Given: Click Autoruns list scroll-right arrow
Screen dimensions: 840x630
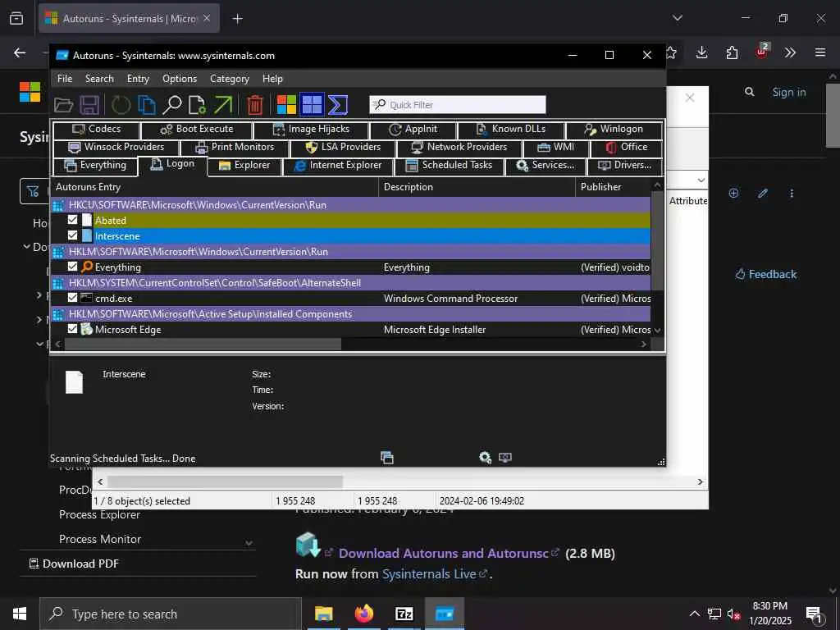Looking at the screenshot, I should pos(644,345).
